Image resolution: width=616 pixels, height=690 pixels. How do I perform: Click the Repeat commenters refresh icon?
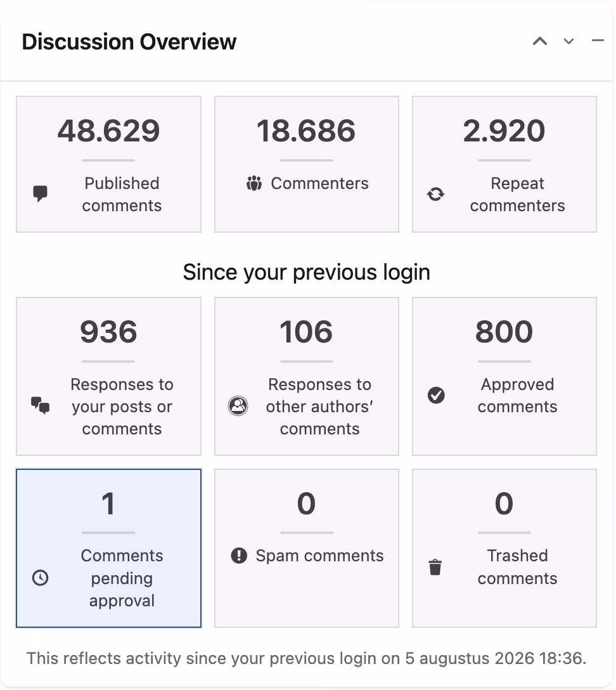(x=436, y=194)
